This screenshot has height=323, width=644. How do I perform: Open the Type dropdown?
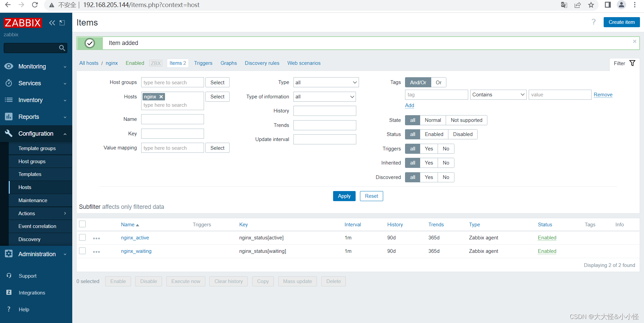[x=326, y=83]
